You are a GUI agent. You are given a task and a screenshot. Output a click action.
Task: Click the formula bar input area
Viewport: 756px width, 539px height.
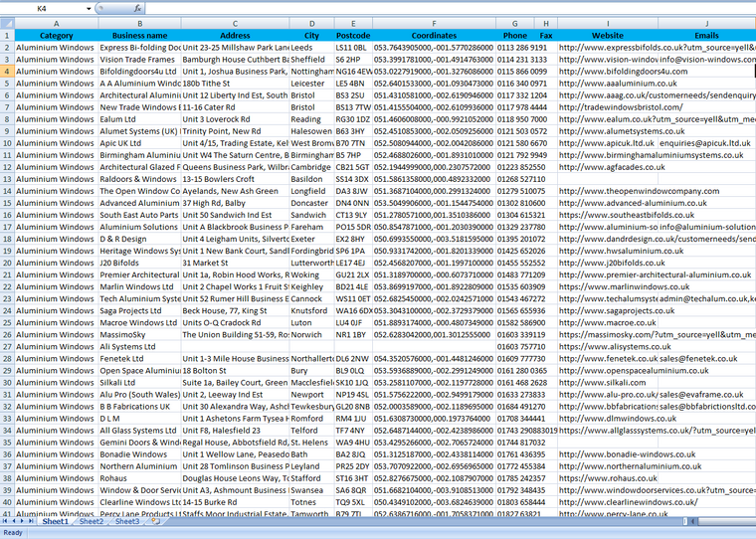click(x=450, y=8)
